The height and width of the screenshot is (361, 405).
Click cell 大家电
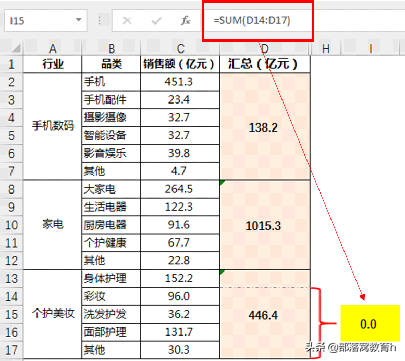(111, 189)
